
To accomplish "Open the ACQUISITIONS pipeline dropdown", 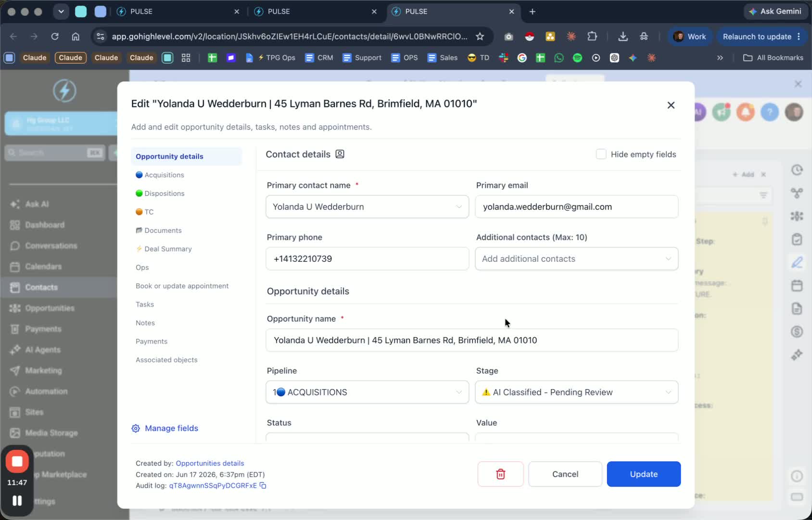I will (367, 392).
